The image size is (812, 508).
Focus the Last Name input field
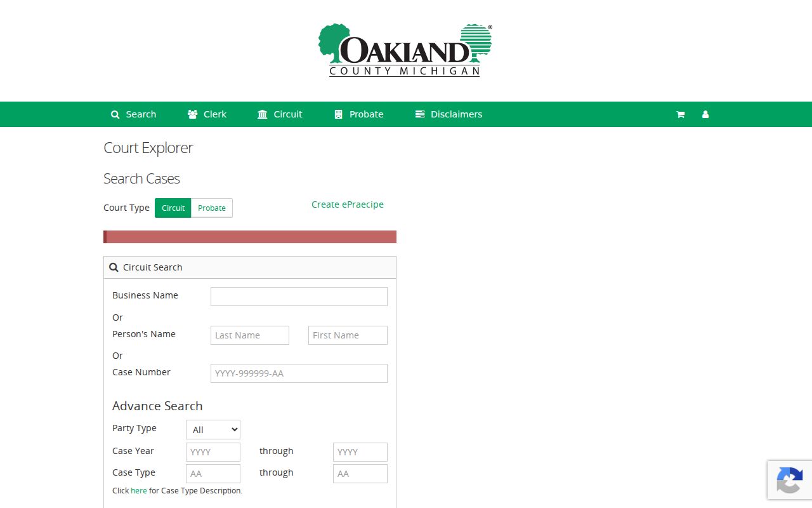pyautogui.click(x=250, y=335)
